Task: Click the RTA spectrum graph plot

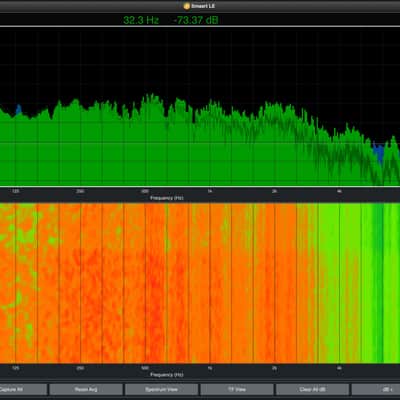Action: [200, 107]
